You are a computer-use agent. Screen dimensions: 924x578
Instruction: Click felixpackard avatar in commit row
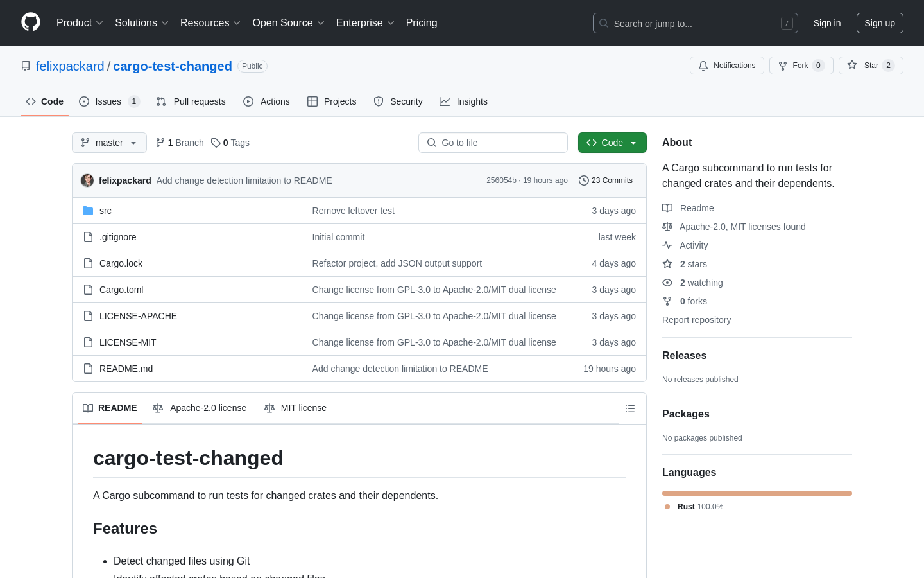click(87, 180)
